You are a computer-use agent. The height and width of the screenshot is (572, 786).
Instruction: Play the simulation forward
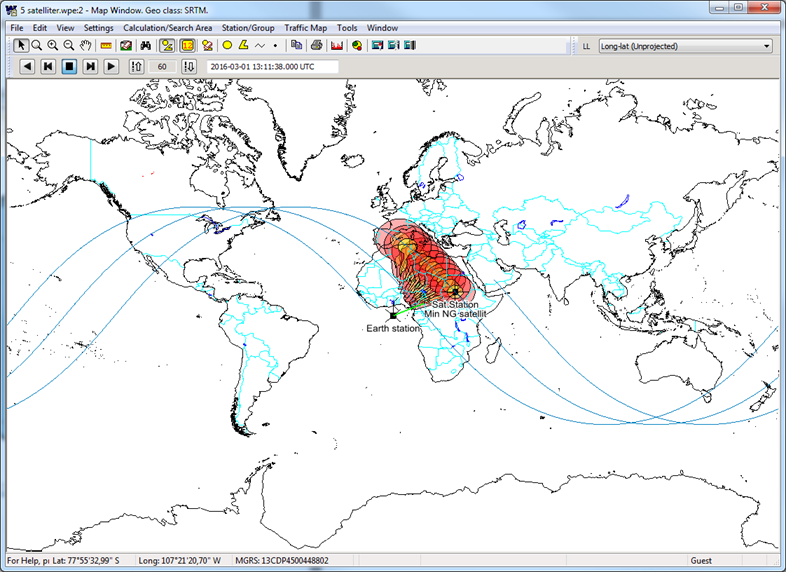[111, 66]
